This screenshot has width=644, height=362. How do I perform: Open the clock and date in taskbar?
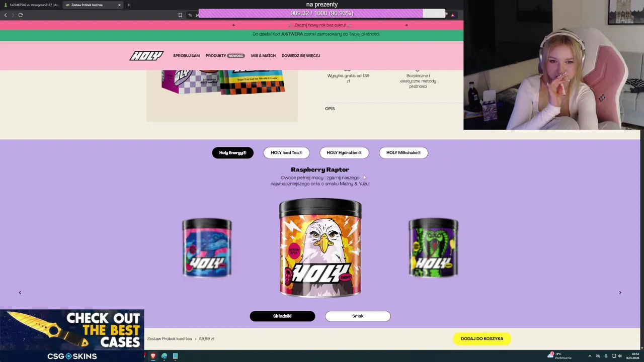[632, 356]
